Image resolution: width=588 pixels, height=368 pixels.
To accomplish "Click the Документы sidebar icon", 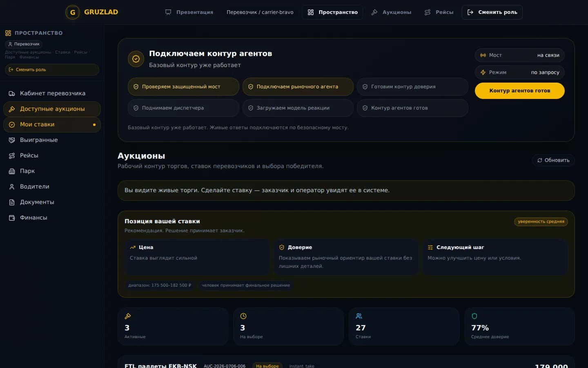I will (12, 202).
